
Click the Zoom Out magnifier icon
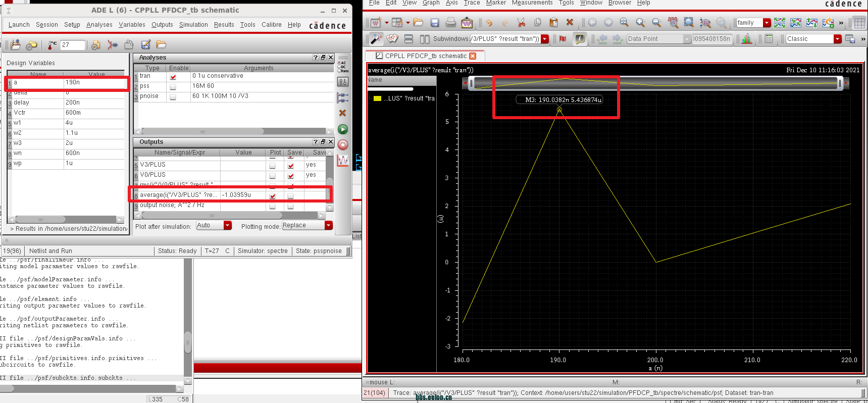(x=657, y=23)
